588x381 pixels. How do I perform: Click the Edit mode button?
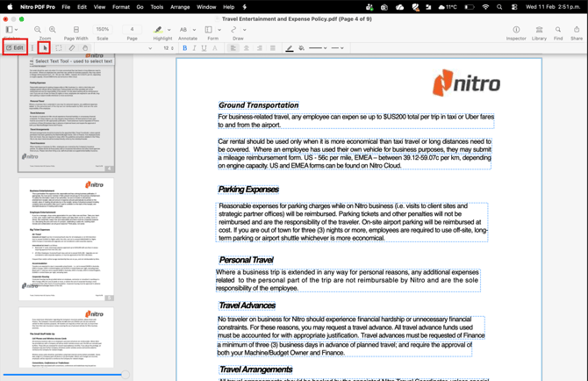(15, 47)
